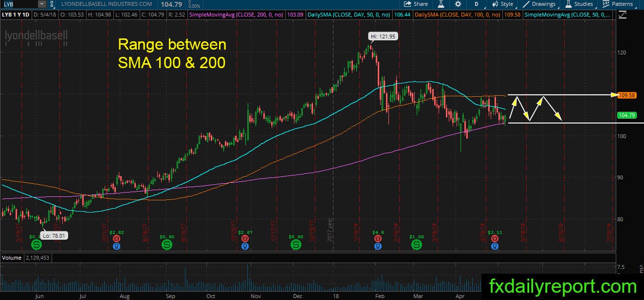Click the $4.8 earnings phone icon

(378, 239)
